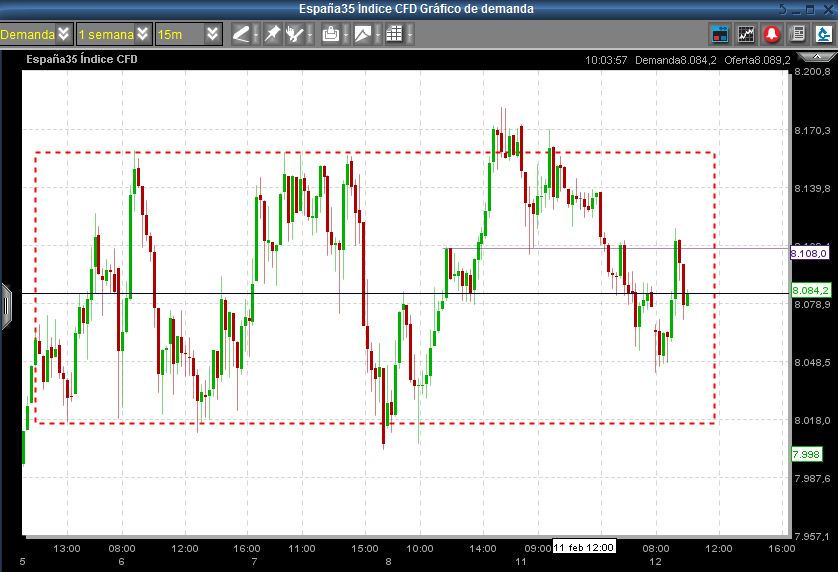The width and height of the screenshot is (838, 572).
Task: Click the grid settings icon
Action: click(394, 34)
